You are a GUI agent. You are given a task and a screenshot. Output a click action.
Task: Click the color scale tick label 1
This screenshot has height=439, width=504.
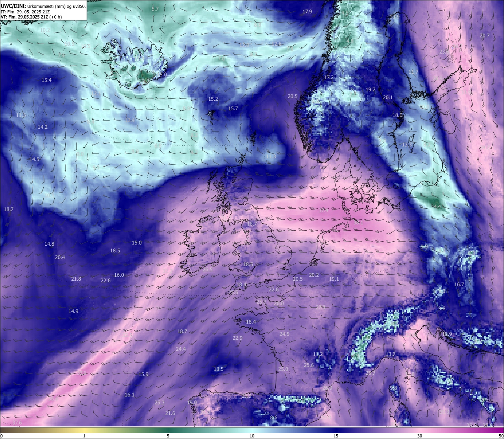[84, 436]
